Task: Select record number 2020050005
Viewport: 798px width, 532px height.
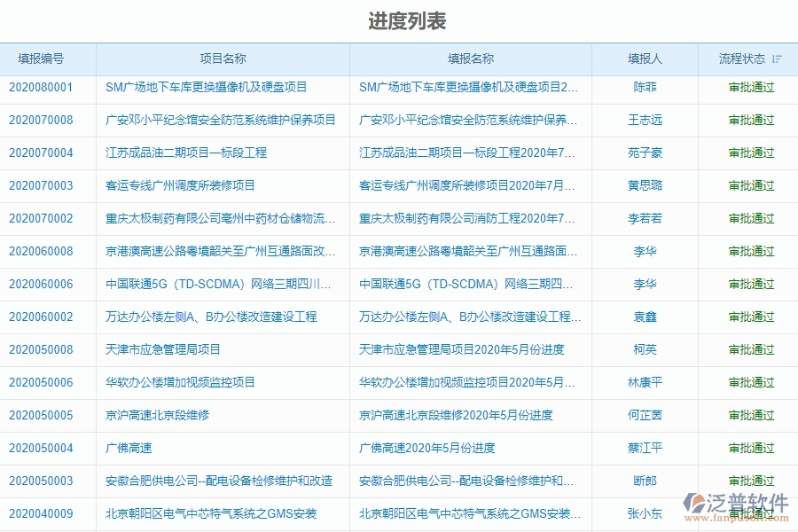Action: tap(48, 415)
